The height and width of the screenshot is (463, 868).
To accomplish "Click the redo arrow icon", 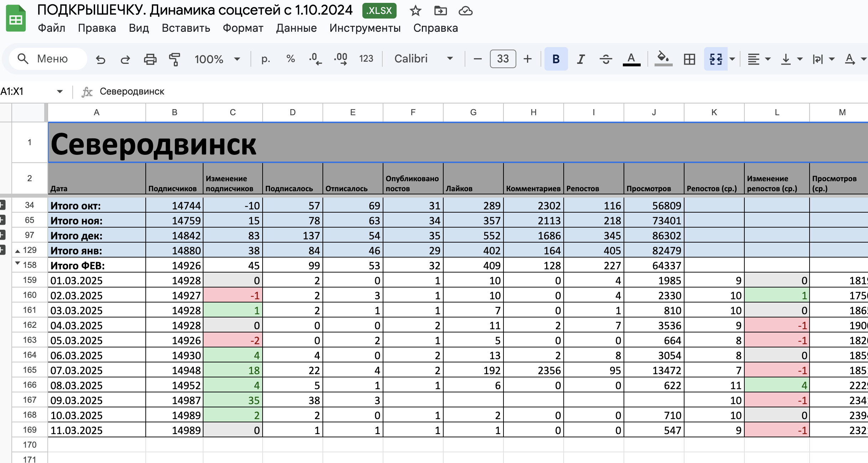I will pyautogui.click(x=125, y=59).
